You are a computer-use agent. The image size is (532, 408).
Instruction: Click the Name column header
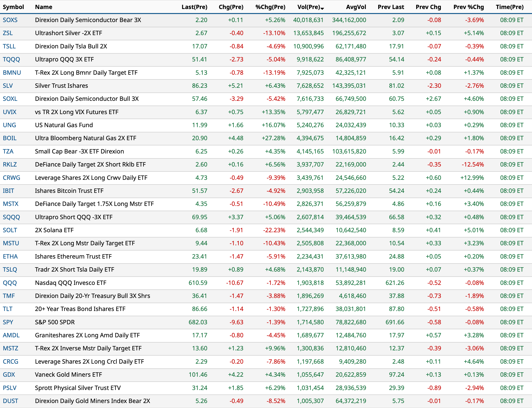click(43, 7)
